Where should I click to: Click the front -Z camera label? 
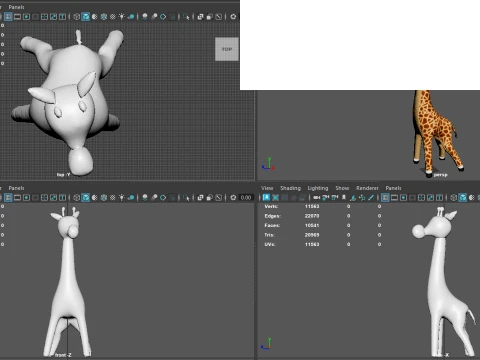pyautogui.click(x=63, y=355)
